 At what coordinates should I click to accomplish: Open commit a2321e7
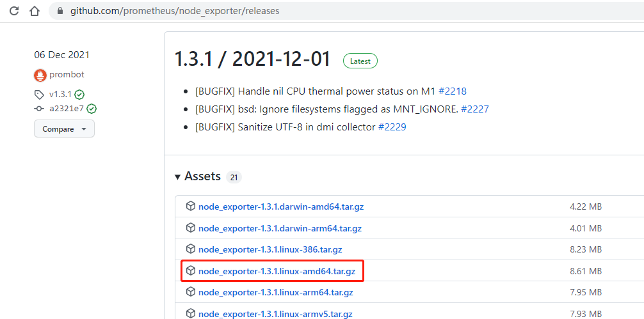click(67, 109)
